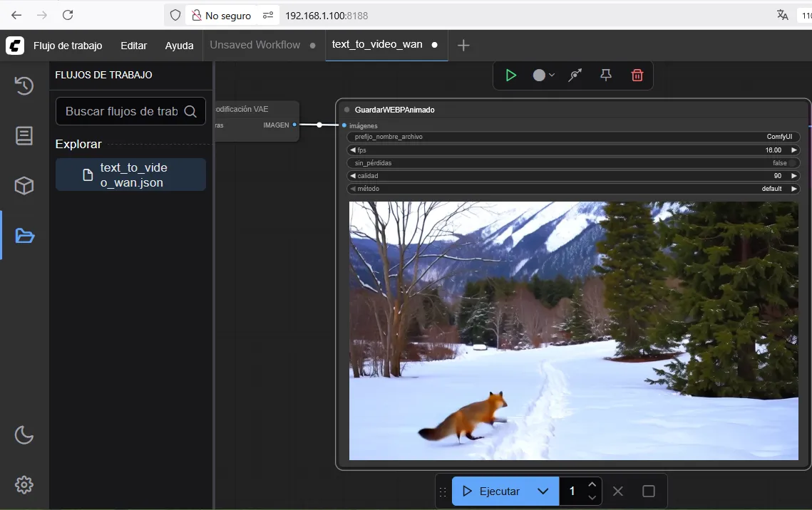
Task: Collapse the GuardarWEBPAnimado node with its dot
Action: point(346,109)
